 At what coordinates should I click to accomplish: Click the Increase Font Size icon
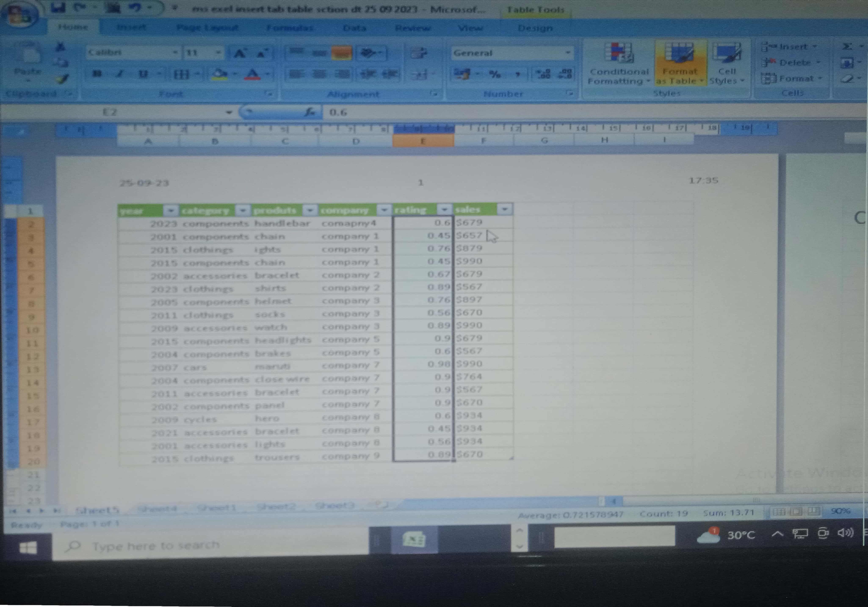pos(240,53)
